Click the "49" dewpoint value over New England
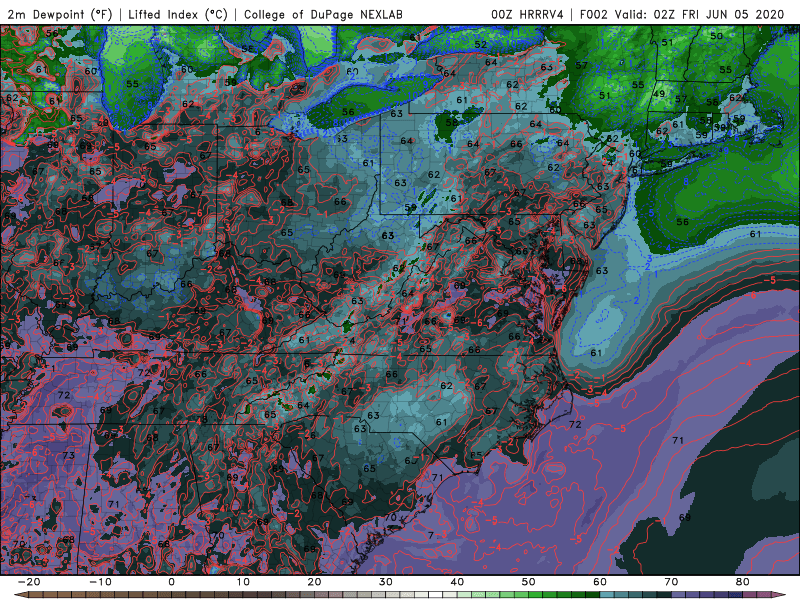 659,94
